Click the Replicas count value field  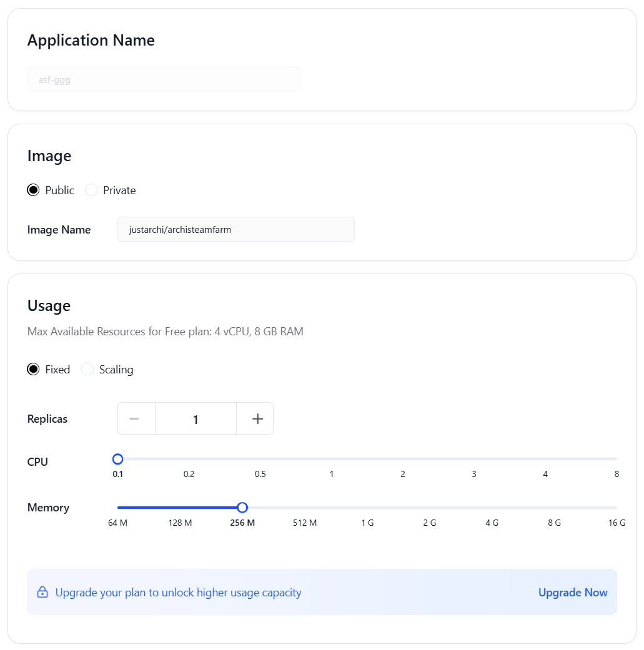point(196,419)
